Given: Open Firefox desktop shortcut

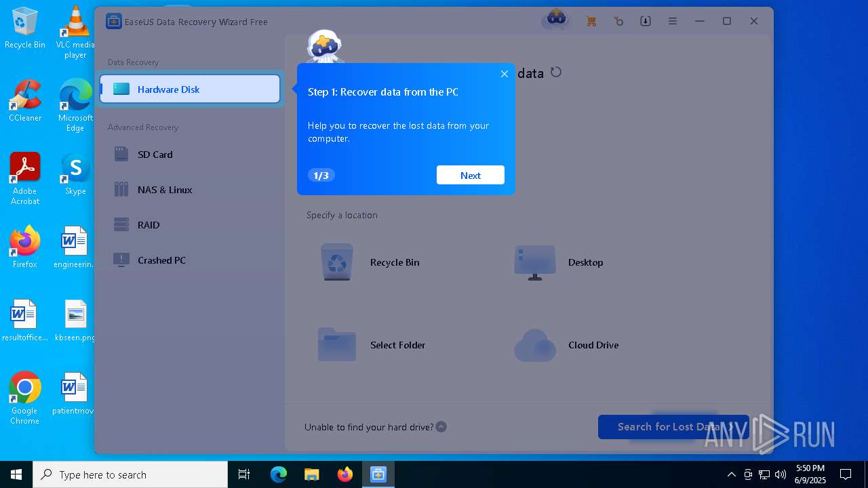Looking at the screenshot, I should 25,247.
